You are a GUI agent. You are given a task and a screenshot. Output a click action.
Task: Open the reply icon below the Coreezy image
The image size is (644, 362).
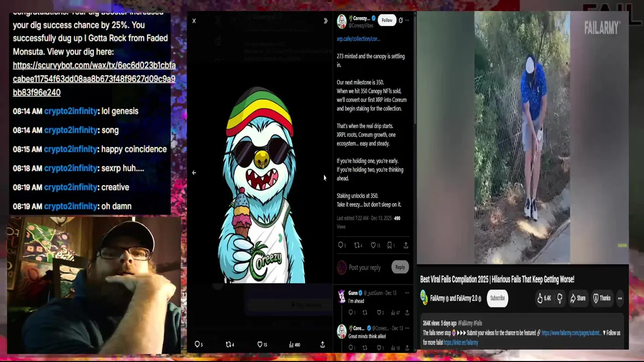pos(199,344)
